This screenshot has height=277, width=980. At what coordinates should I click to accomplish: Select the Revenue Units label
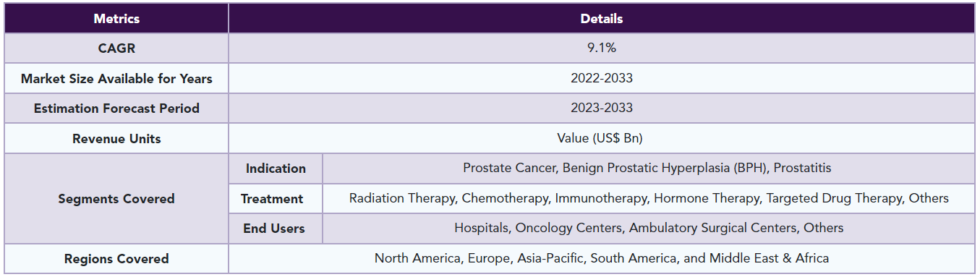pos(116,138)
